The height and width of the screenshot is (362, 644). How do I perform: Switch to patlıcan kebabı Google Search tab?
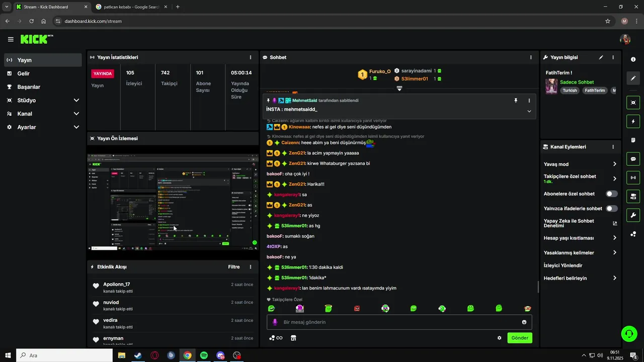132,7
